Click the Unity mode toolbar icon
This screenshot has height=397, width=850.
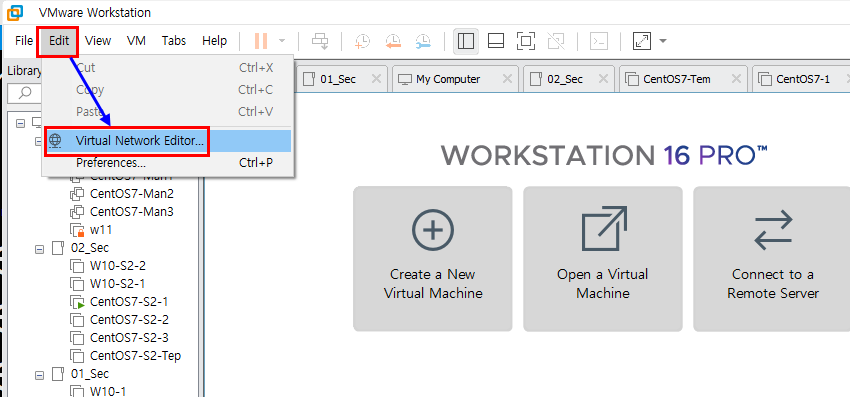coord(556,41)
